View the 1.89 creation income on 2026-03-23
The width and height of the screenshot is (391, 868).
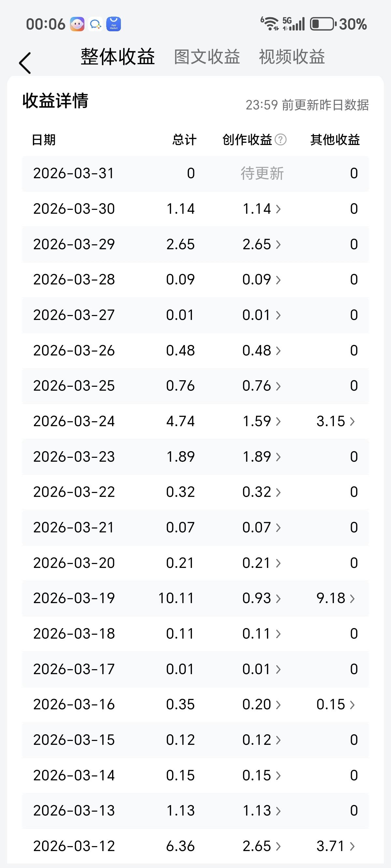pyautogui.click(x=262, y=456)
